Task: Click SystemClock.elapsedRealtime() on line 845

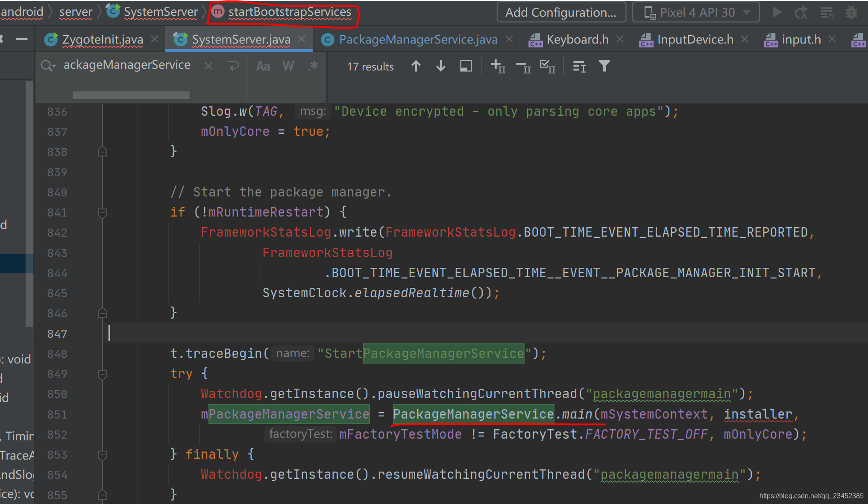Action: 378,293
